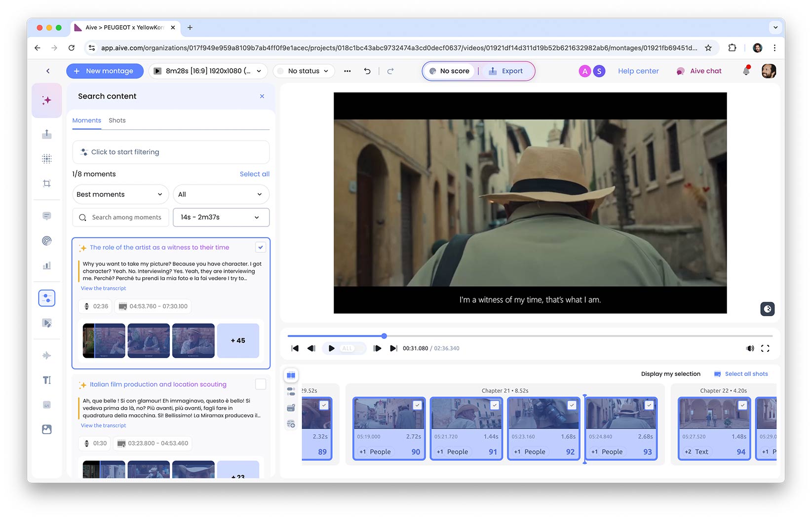Screen dimensions: 812x518
Task: Enter fullscreen video player
Action: 766,348
